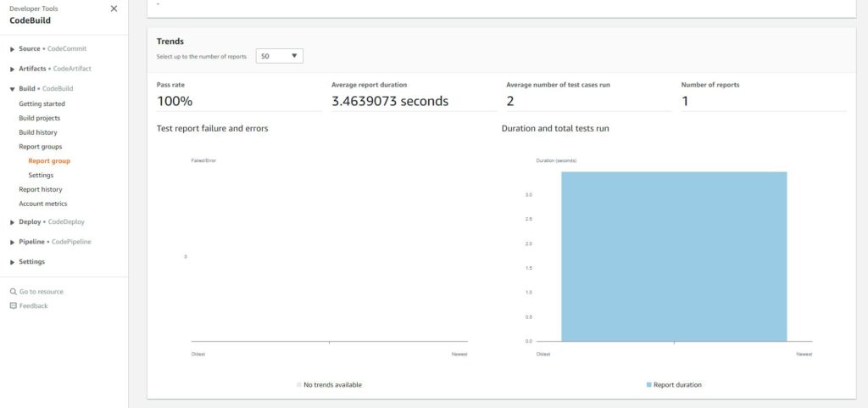868x408 pixels.
Task: Go to Build projects
Action: pyautogui.click(x=39, y=118)
